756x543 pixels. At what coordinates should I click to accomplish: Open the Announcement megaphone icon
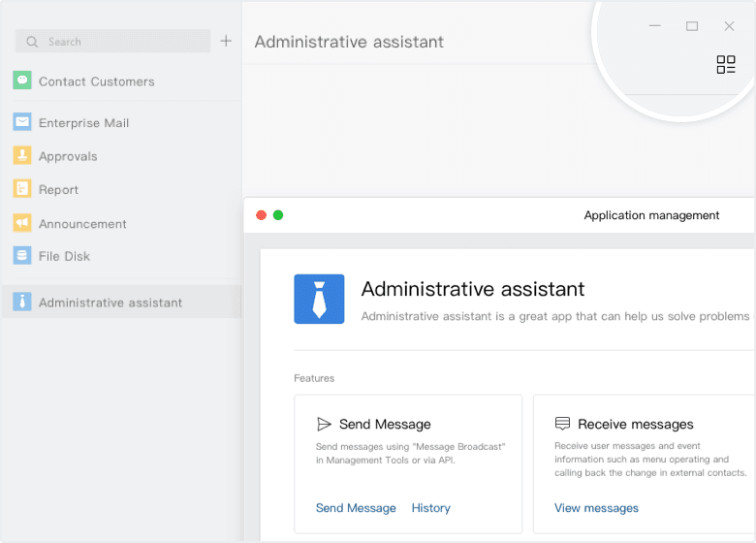[x=22, y=223]
